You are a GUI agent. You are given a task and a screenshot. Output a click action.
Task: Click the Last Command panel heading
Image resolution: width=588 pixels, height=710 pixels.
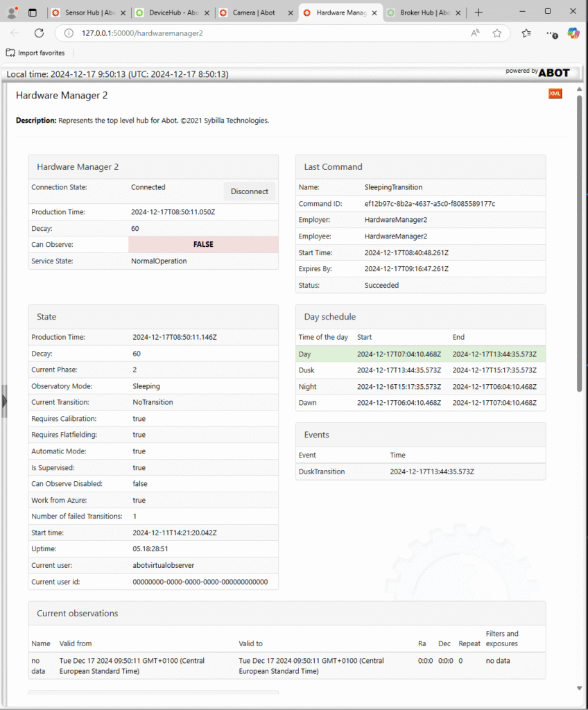[x=333, y=166]
